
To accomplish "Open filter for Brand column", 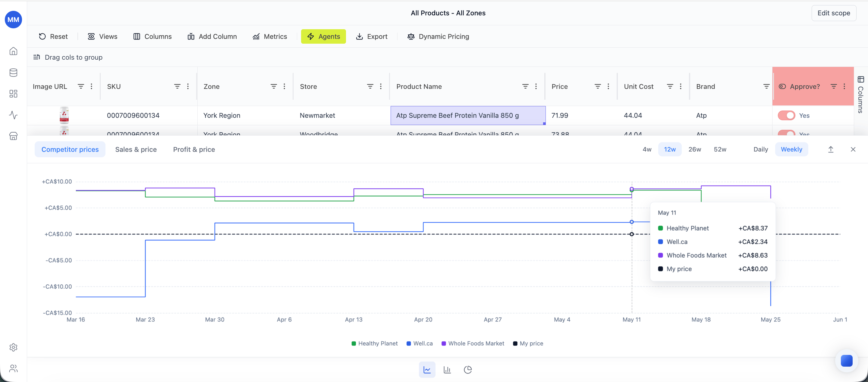I will pos(766,86).
